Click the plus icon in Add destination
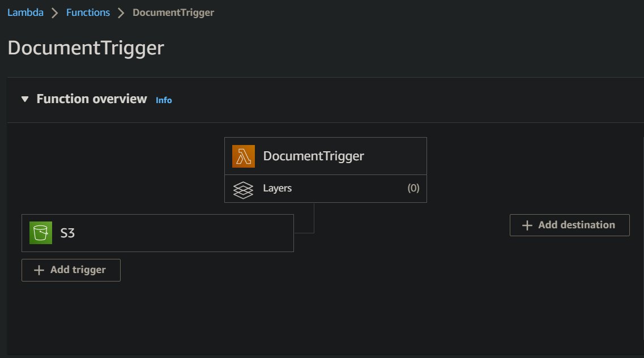The height and width of the screenshot is (358, 644). click(x=527, y=225)
